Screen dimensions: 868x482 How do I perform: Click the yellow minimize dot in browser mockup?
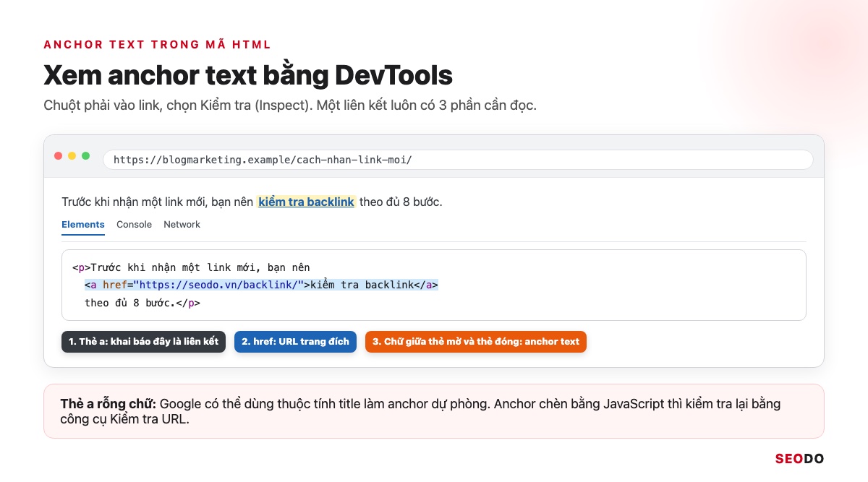coord(72,156)
